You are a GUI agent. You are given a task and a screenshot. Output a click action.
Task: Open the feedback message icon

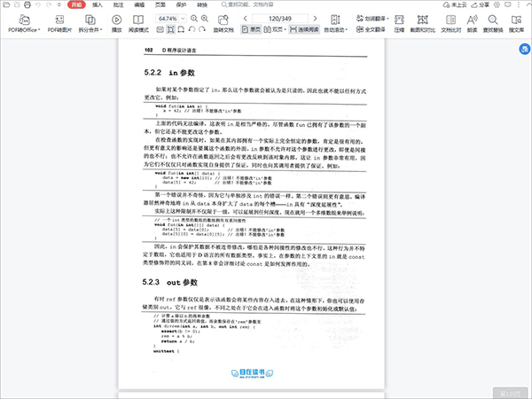508,4
